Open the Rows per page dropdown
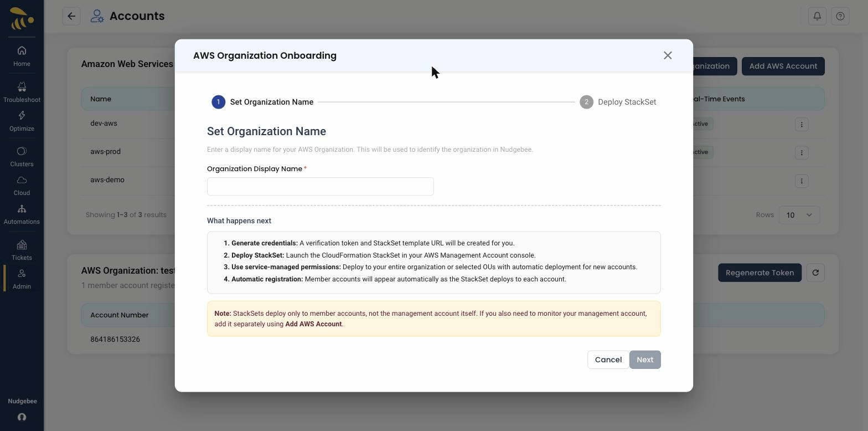Screen dimensions: 868x431 [x=799, y=215]
